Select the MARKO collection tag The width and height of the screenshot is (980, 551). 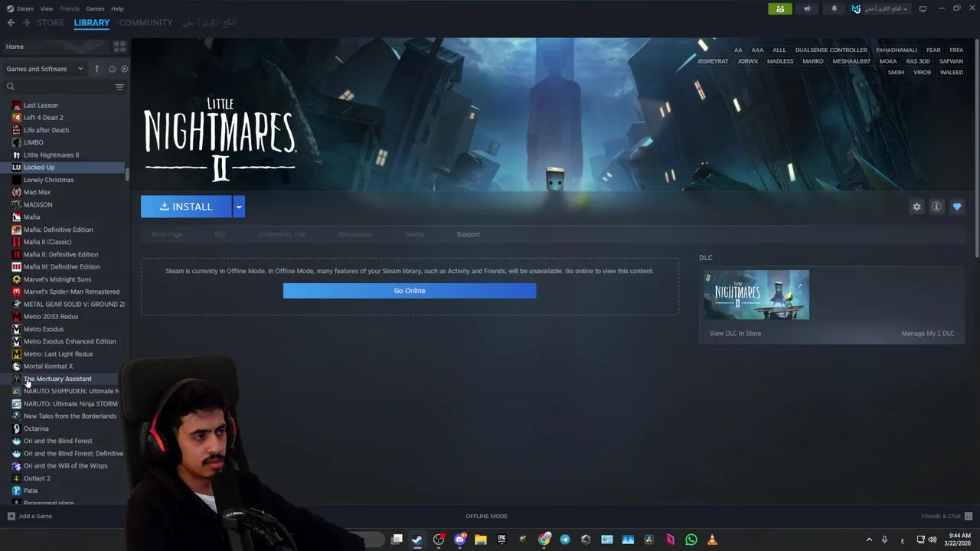click(813, 61)
